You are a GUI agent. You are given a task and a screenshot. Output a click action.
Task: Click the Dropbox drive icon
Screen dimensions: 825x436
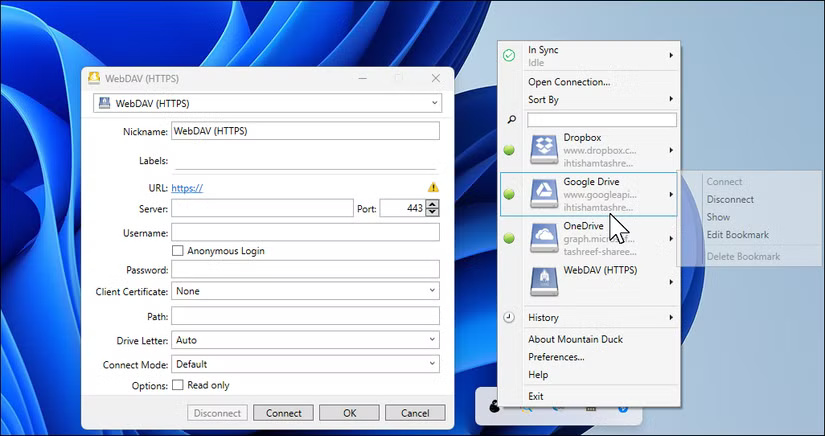tap(544, 150)
